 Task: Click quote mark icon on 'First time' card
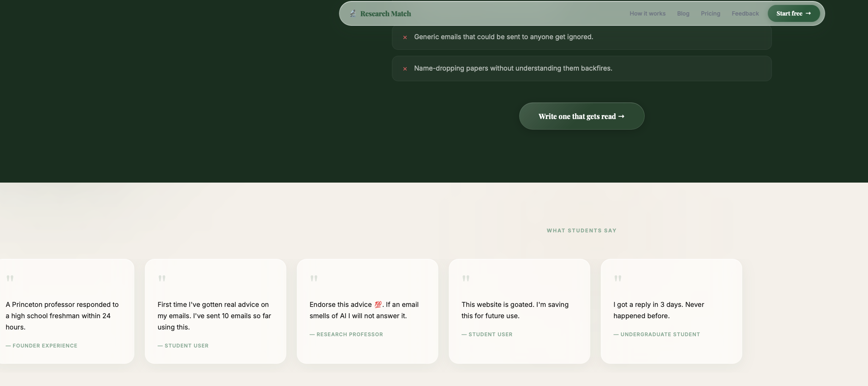click(x=162, y=278)
